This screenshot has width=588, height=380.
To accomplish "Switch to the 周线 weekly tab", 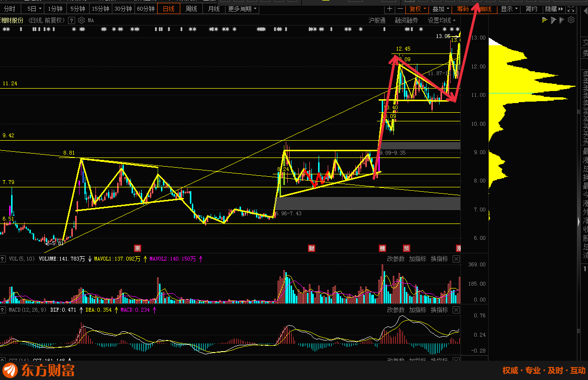I will tap(191, 9).
